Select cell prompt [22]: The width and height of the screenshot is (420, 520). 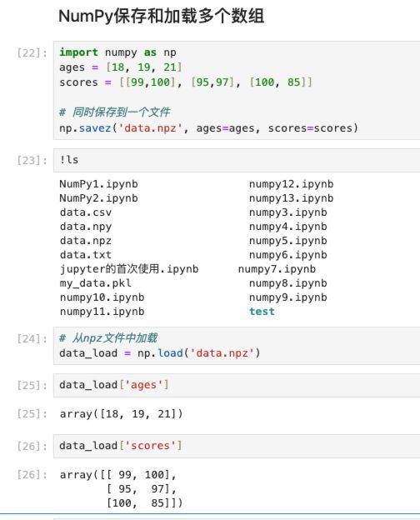click(x=32, y=52)
